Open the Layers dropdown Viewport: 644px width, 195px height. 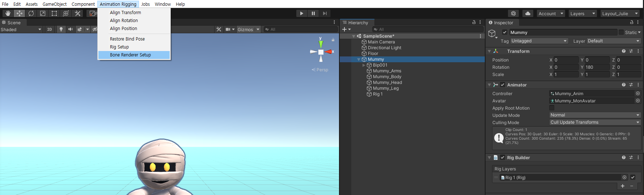click(582, 13)
